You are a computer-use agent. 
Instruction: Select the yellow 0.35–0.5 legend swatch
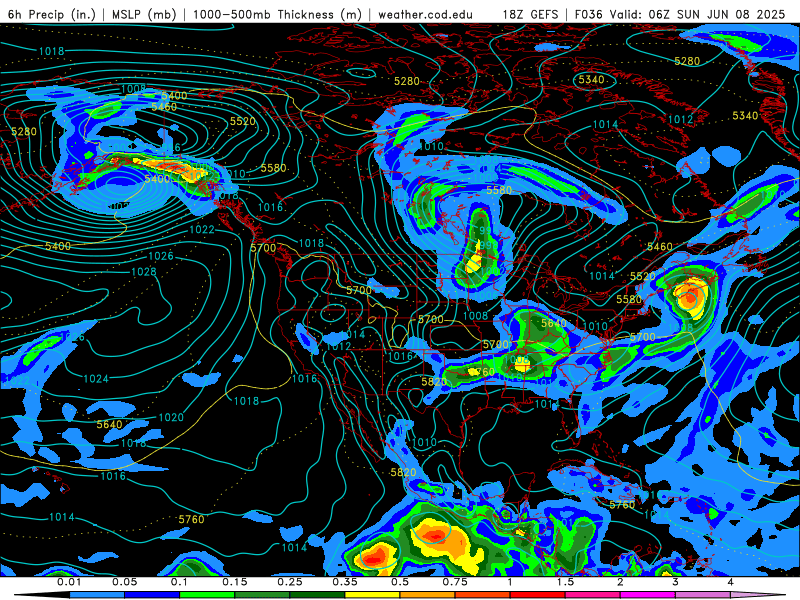click(x=372, y=595)
